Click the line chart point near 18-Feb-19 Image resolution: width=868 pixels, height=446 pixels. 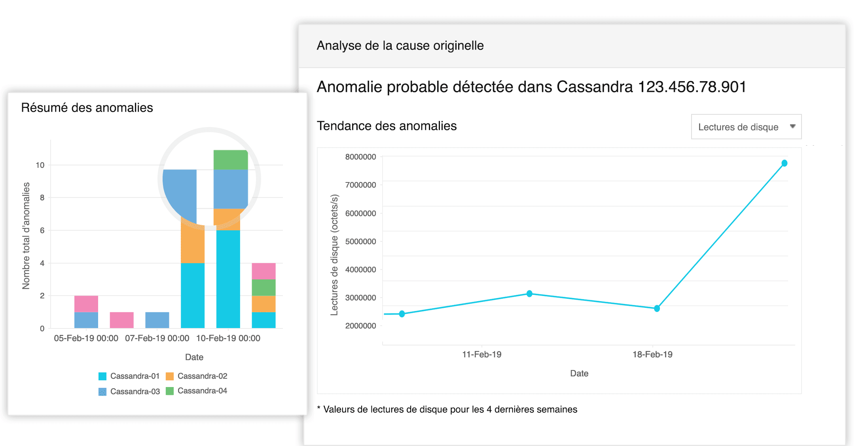pos(657,308)
